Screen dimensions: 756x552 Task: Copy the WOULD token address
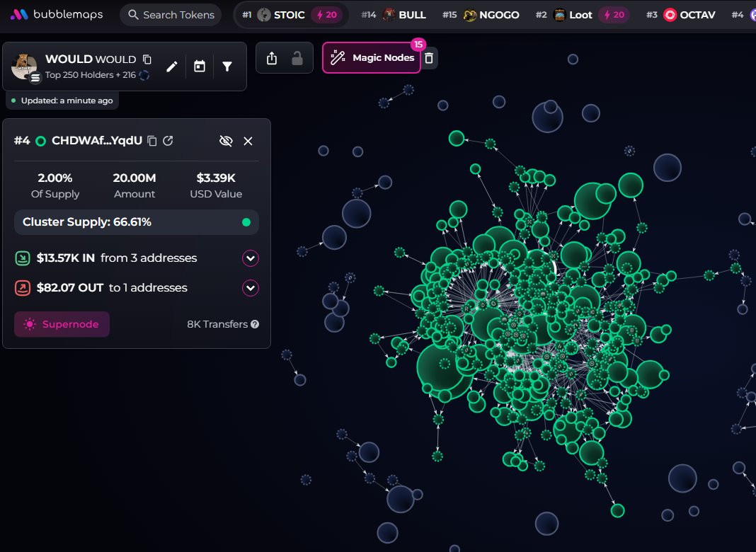point(147,59)
